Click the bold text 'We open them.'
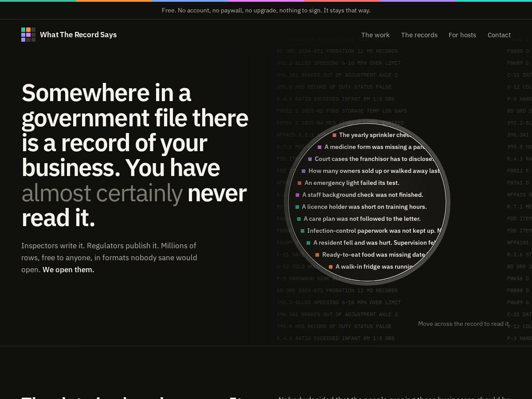The width and height of the screenshot is (532, 399). click(x=68, y=270)
